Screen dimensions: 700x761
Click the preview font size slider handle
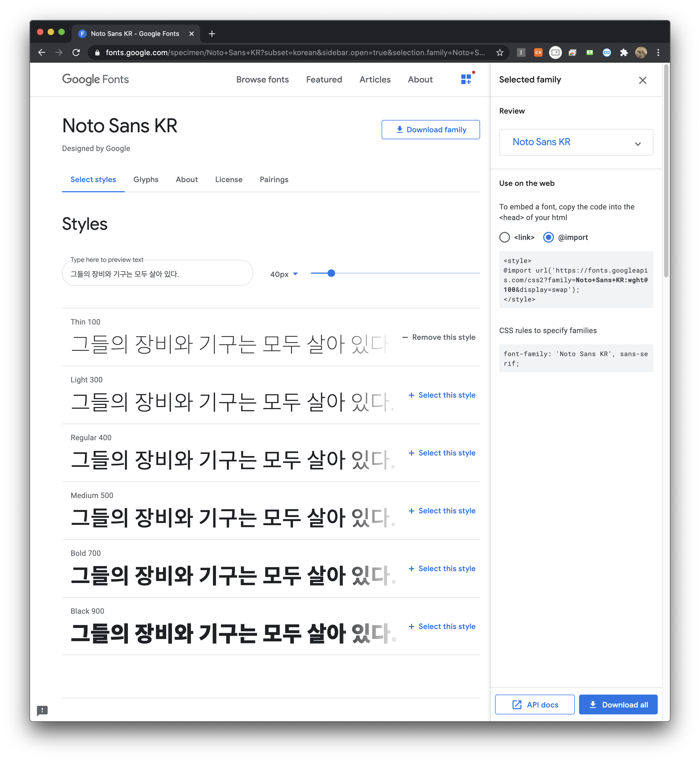[x=331, y=273]
